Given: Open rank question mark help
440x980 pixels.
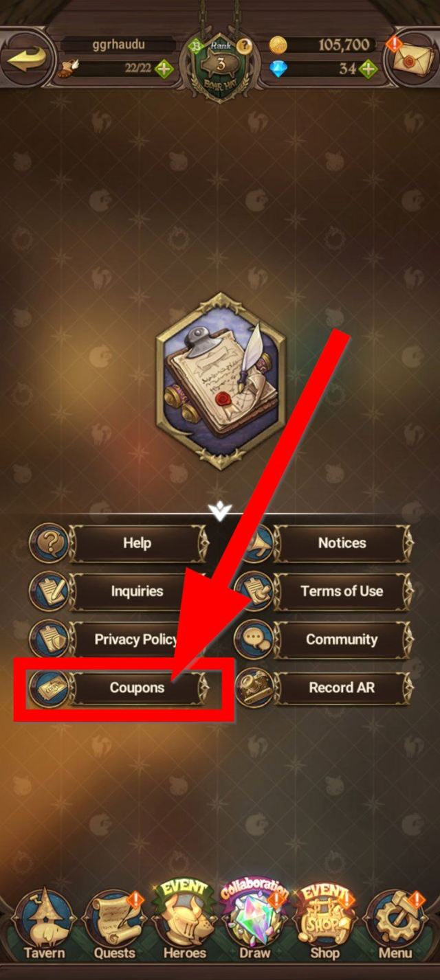Looking at the screenshot, I should tap(243, 46).
